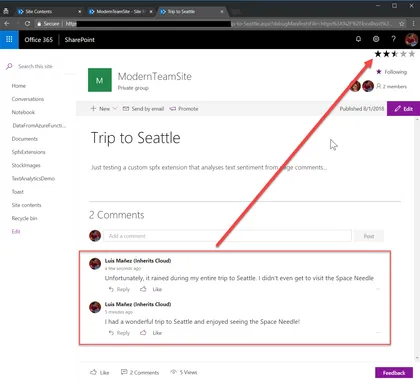This screenshot has height=382, width=420.
Task: Click 5 Views at the bottom
Action: coord(184,372)
